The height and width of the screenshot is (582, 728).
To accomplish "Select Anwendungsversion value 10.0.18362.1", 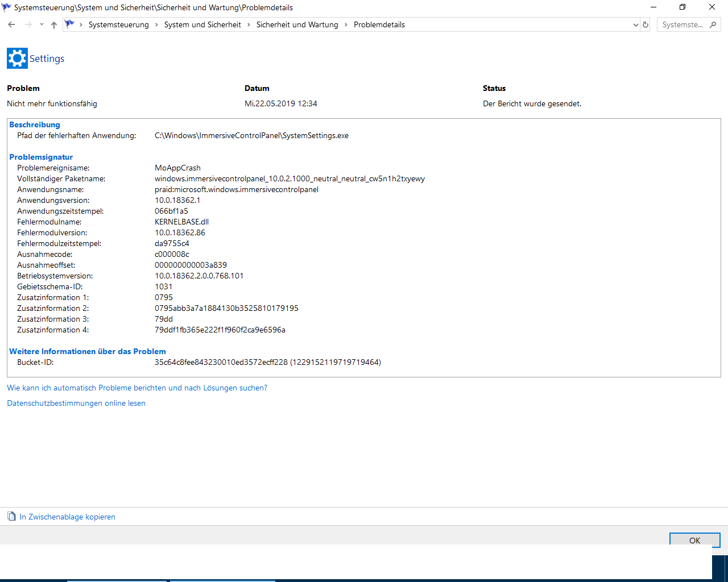I will 177,200.
